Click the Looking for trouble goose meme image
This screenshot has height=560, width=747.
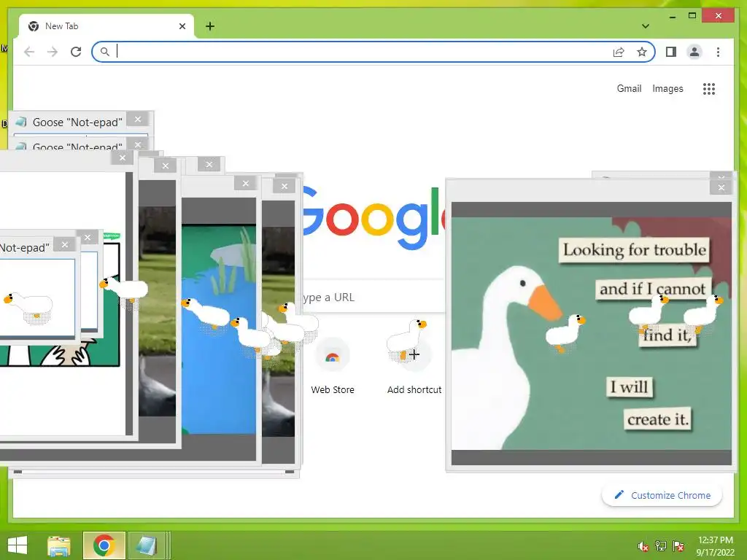[591, 333]
